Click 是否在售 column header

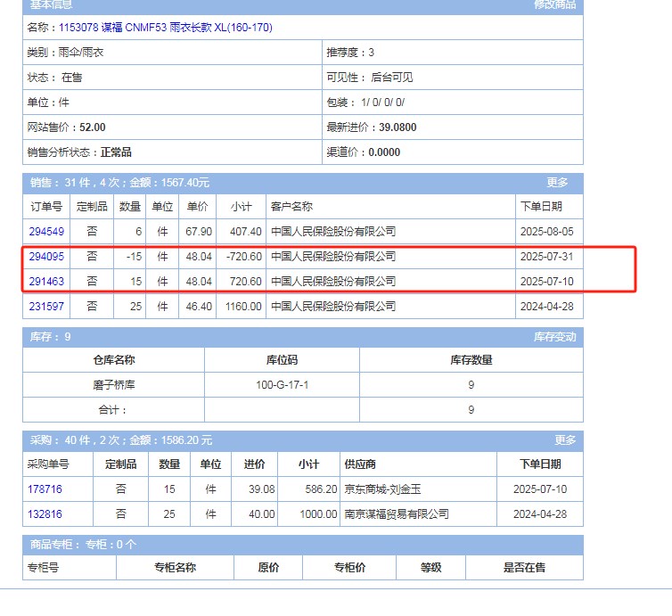(524, 568)
